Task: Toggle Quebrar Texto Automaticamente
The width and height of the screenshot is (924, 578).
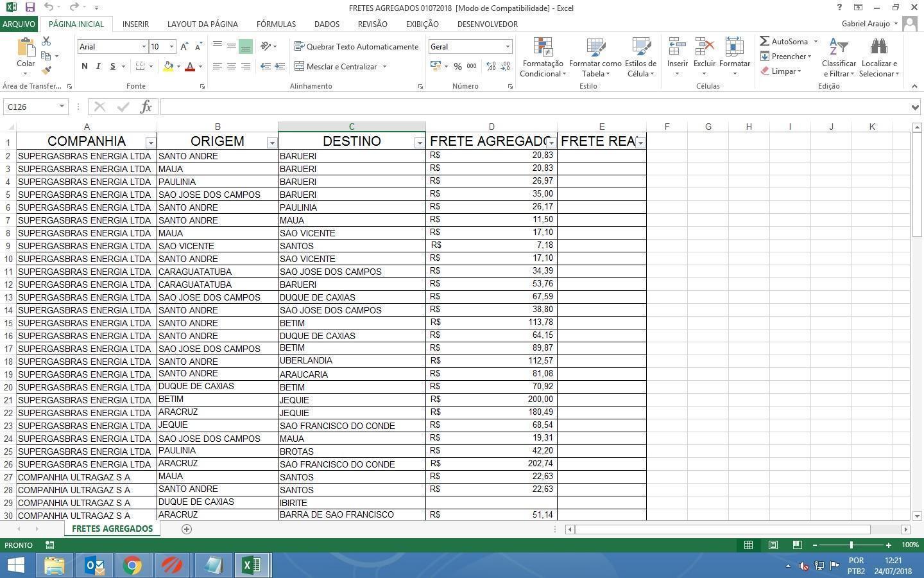Action: coord(356,46)
